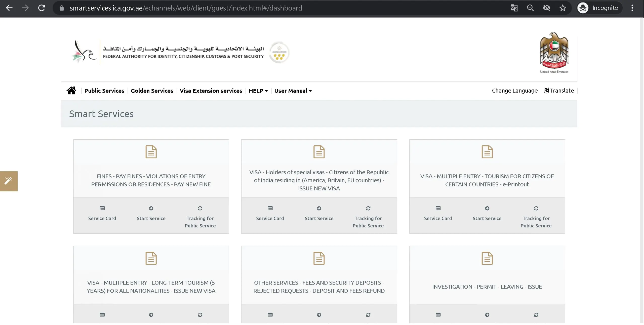Open the Chrome browser options menu
644x325 pixels.
click(x=632, y=8)
